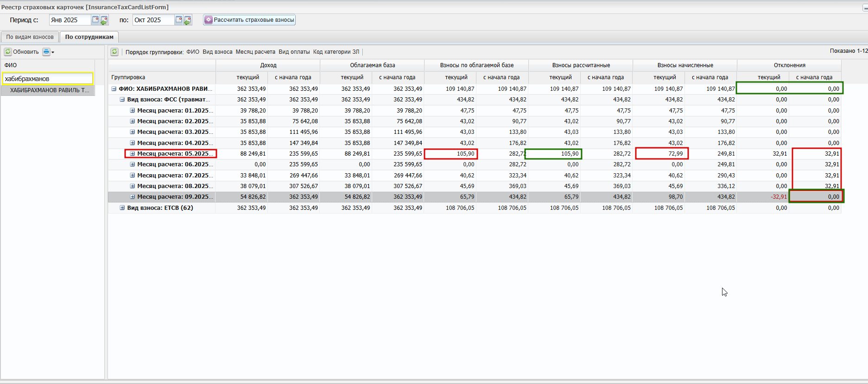868x384 pixels.
Task: Open calendar picker for period end date
Action: (178, 20)
